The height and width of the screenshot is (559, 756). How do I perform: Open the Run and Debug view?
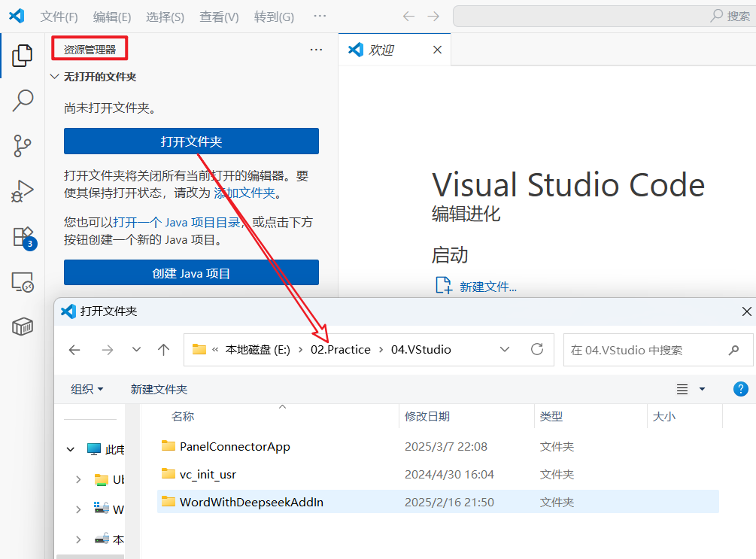click(x=22, y=191)
